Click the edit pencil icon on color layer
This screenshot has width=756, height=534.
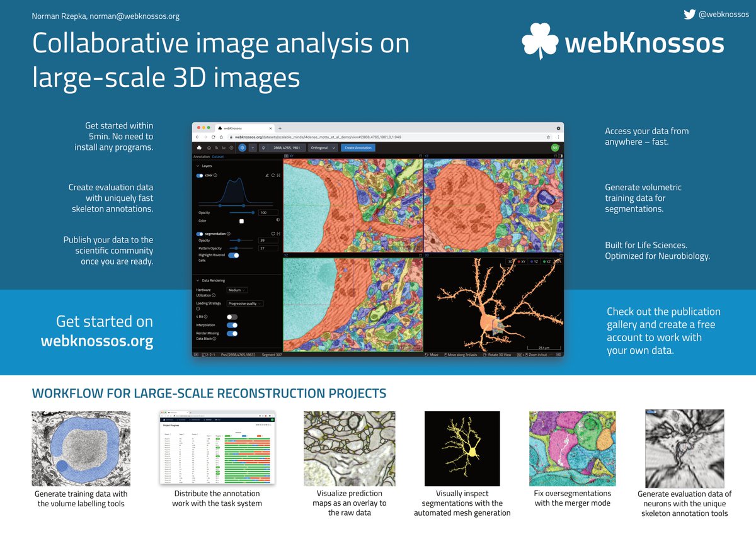pos(267,175)
